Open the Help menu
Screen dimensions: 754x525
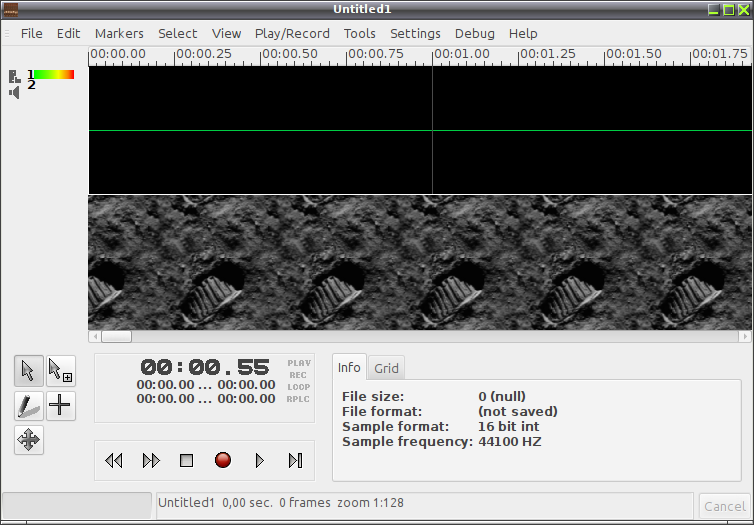click(x=523, y=34)
